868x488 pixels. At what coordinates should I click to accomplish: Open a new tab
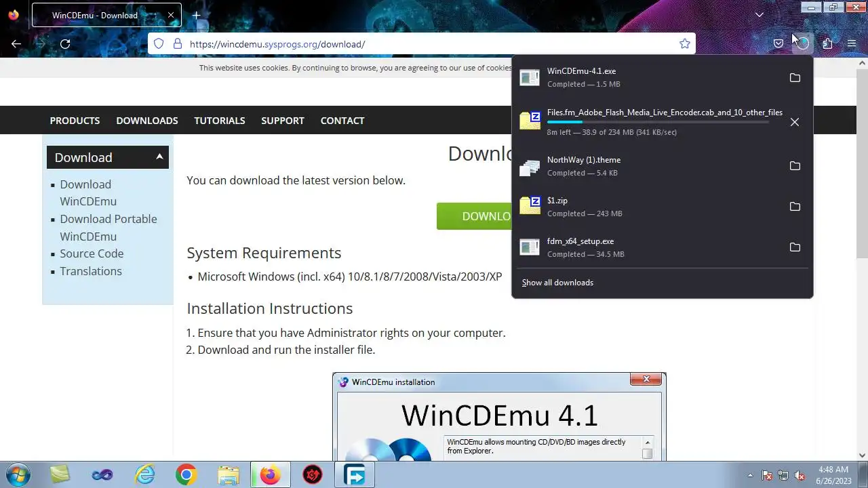pyautogui.click(x=196, y=15)
